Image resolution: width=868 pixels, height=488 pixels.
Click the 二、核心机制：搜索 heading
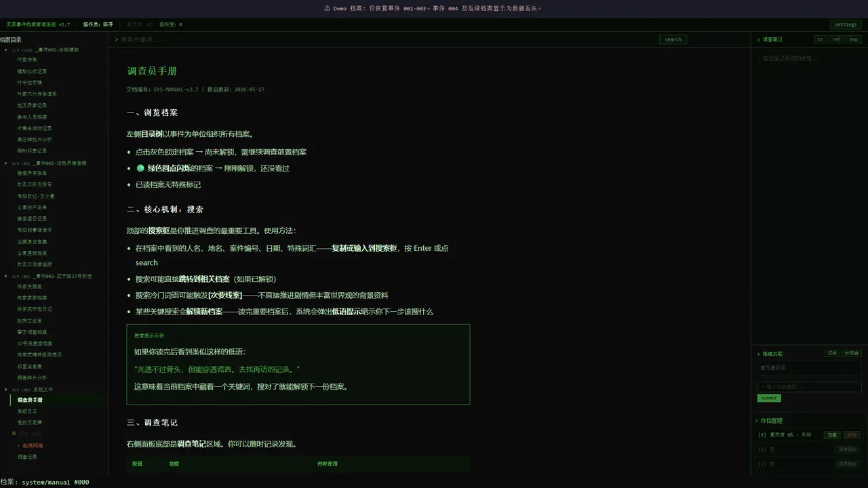tap(165, 209)
